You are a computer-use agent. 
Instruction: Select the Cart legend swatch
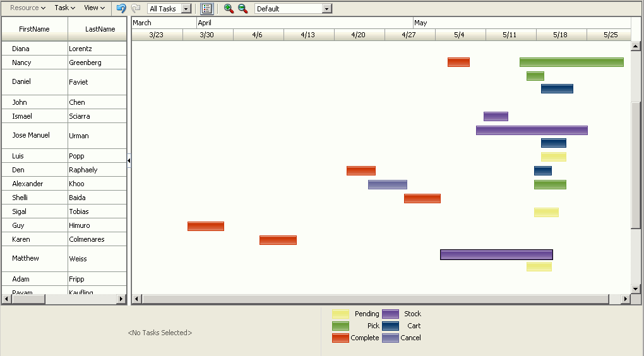tap(391, 326)
